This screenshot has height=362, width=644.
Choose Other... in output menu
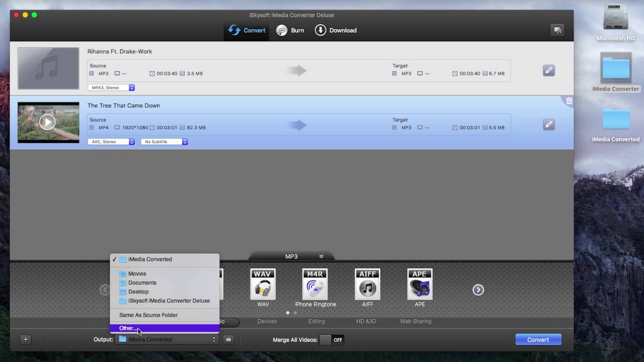point(165,328)
